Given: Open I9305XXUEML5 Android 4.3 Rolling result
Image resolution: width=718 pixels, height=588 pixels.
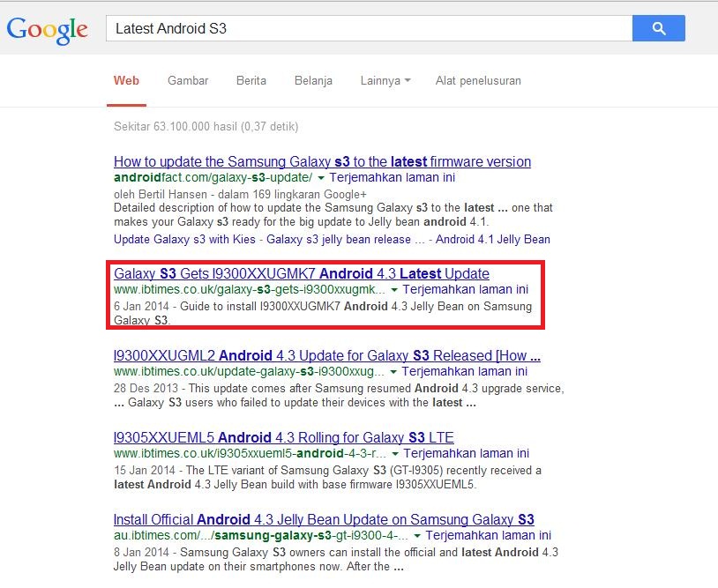Looking at the screenshot, I should (x=284, y=437).
